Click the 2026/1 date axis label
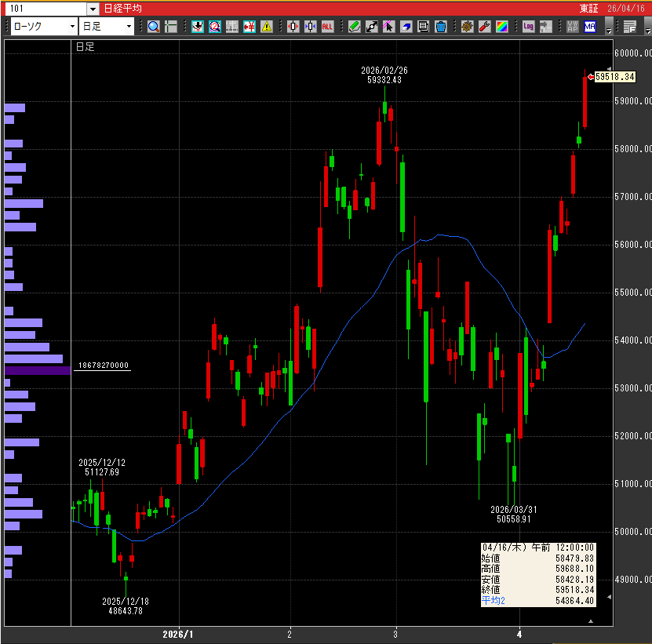Screen dimensions: 652x644 [178, 635]
